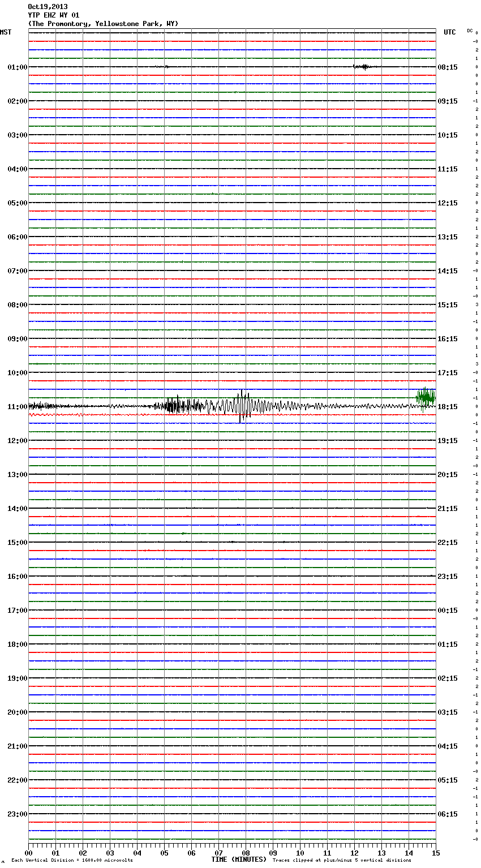
Task: Click the small event on the 01:00 trace near minute 12
Action: pos(361,67)
